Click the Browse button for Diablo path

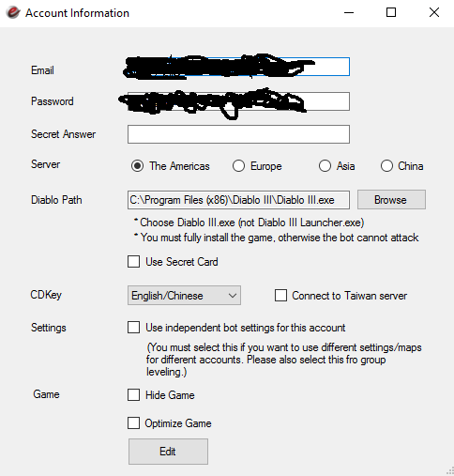pyautogui.click(x=391, y=200)
